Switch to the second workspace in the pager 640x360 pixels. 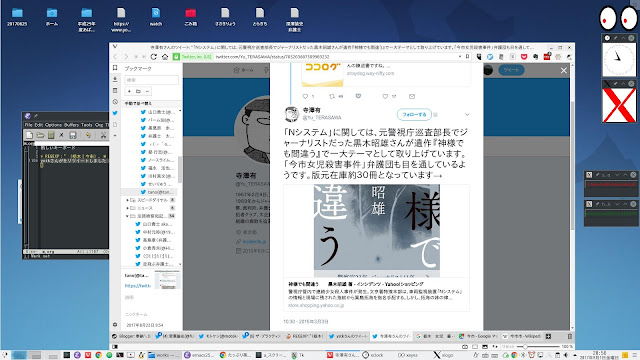click(x=35, y=355)
